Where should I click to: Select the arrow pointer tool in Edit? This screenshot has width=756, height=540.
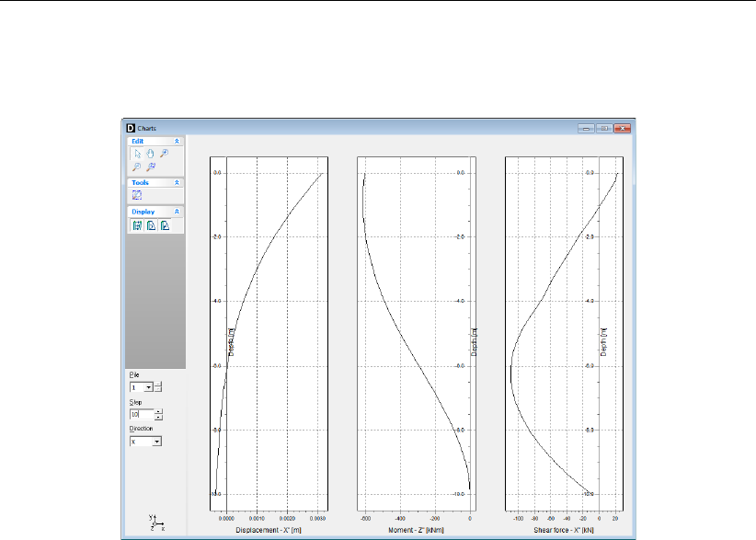pyautogui.click(x=137, y=154)
